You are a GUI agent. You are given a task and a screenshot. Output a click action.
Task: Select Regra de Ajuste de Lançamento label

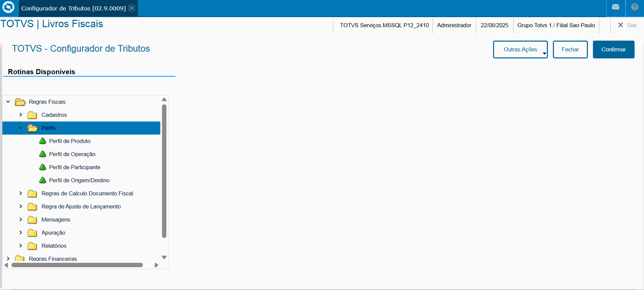click(x=81, y=206)
